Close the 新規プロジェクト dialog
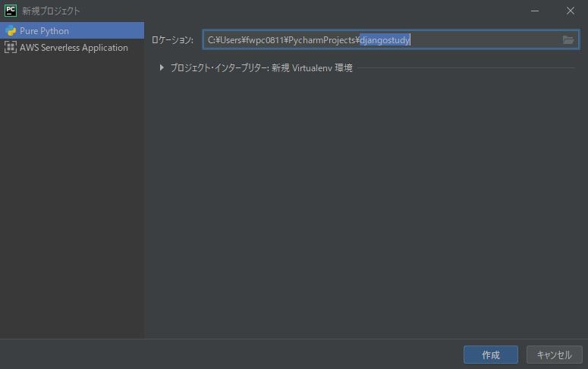Viewport: 588px width, 369px height. click(570, 11)
